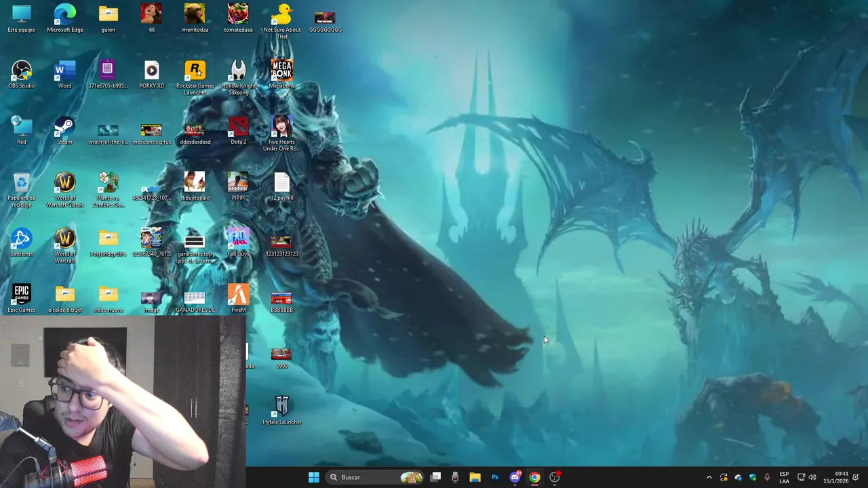868x488 pixels.
Task: Select Hollow Knight Silksong shortcut
Action: pos(238,77)
